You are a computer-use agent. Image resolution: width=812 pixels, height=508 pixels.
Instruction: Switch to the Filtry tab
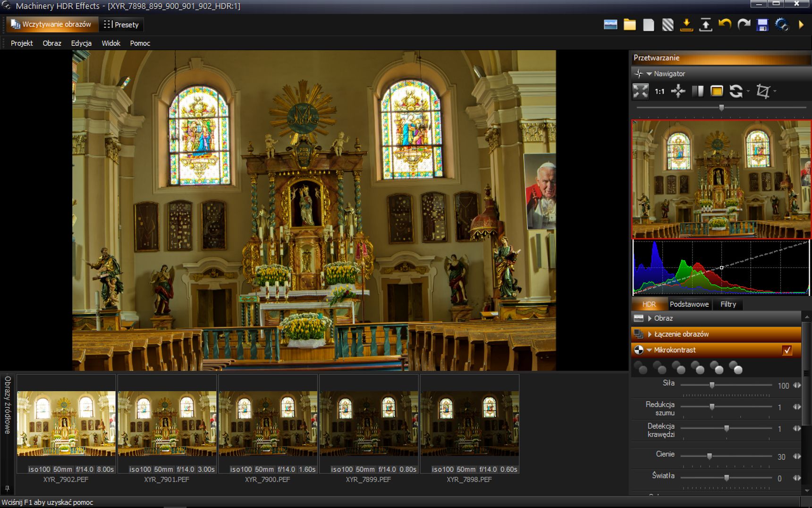[728, 304]
